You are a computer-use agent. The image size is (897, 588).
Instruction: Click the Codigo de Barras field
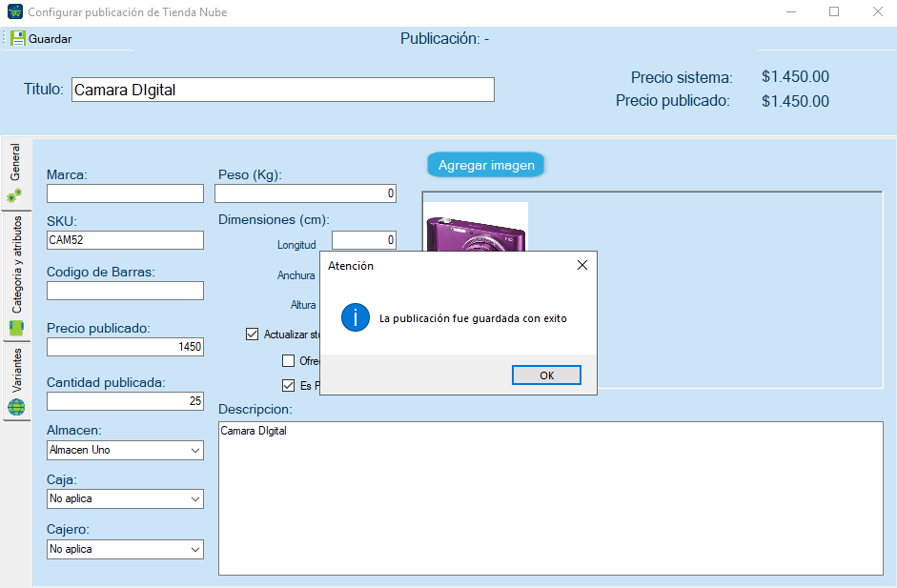125,291
